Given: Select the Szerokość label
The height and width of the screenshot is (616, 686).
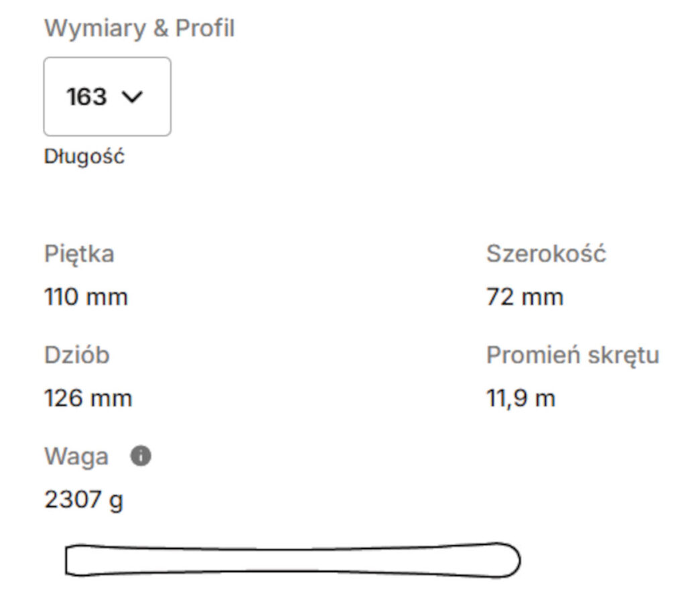Looking at the screenshot, I should click(546, 254).
